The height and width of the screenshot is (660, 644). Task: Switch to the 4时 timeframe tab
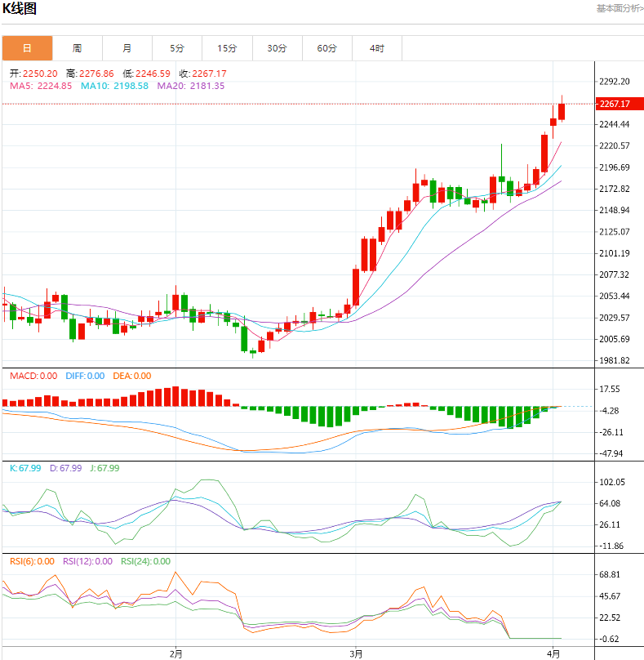point(376,49)
